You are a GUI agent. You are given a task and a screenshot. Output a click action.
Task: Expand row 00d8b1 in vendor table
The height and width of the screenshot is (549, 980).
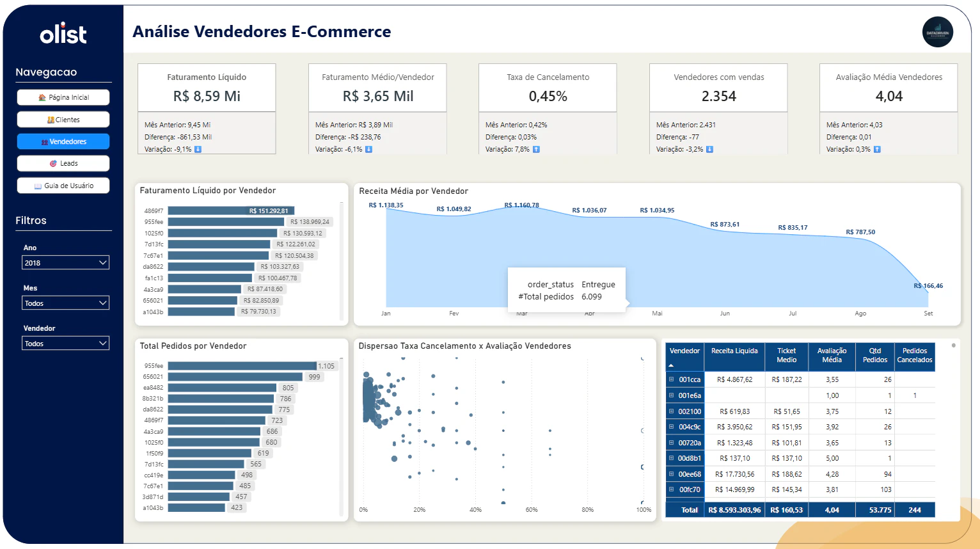pos(672,458)
